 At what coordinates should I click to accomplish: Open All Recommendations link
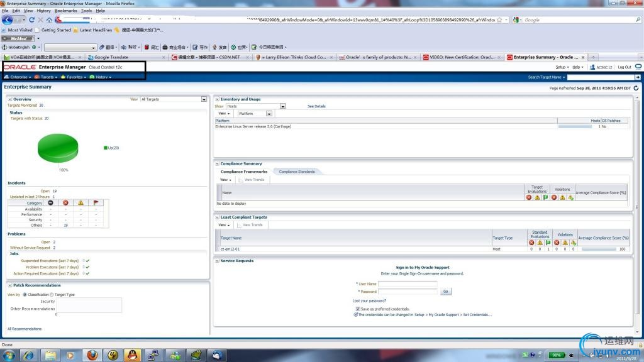tap(25, 329)
